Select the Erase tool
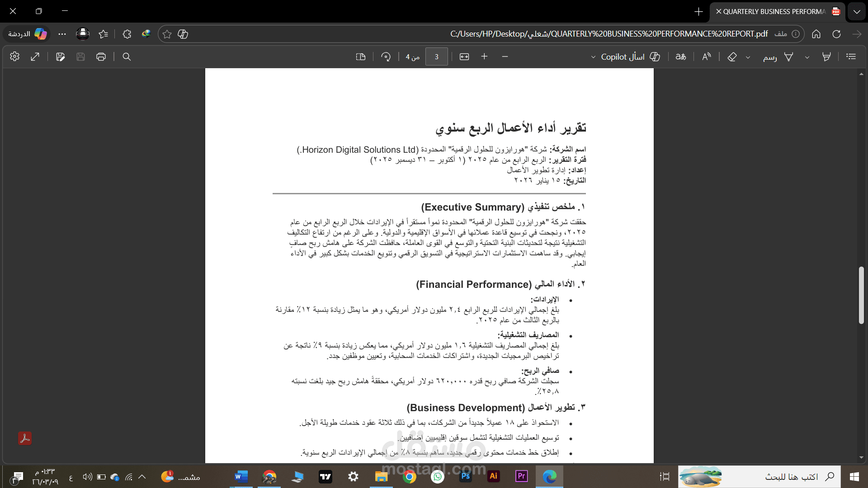The height and width of the screenshot is (488, 868). [732, 56]
